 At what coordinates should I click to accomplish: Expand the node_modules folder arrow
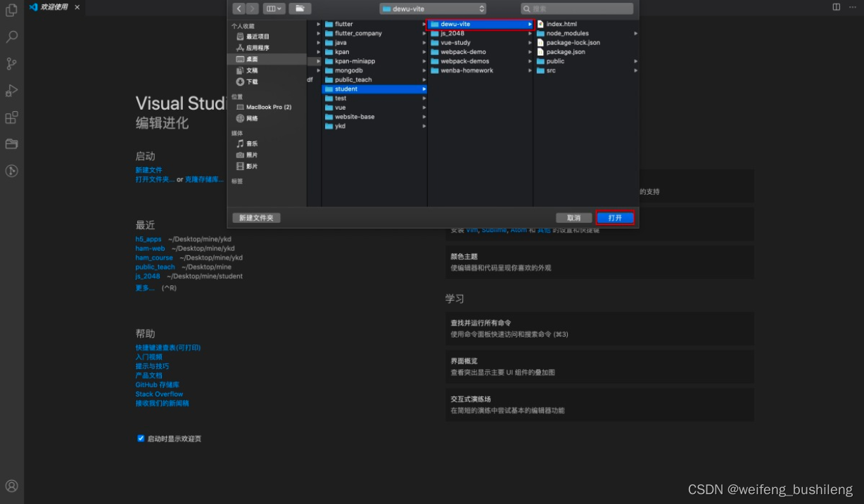tap(635, 33)
